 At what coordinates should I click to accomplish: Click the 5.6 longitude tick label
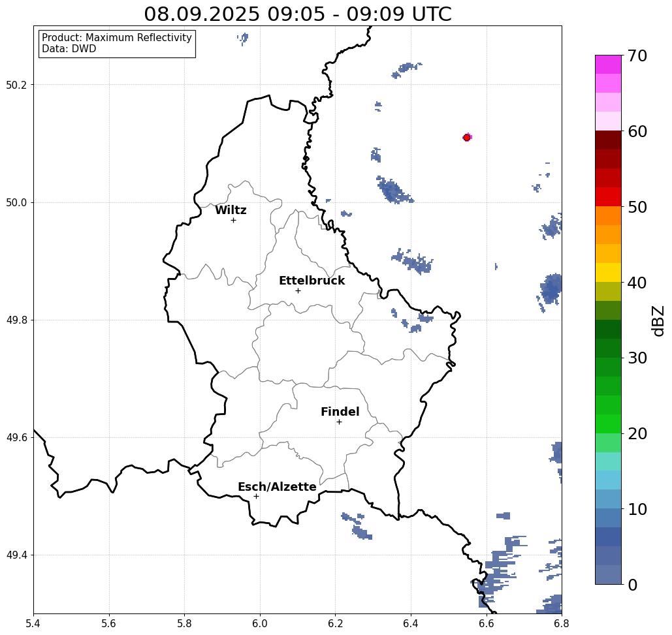pos(109,624)
